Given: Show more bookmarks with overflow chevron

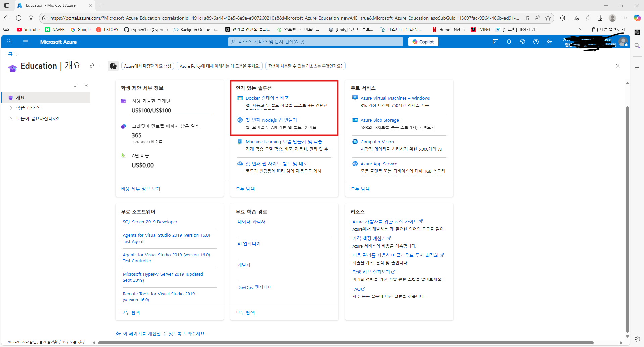Looking at the screenshot, I should (580, 30).
